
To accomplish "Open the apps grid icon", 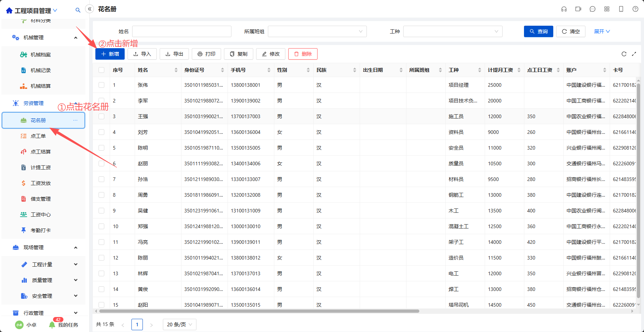I will tap(607, 9).
